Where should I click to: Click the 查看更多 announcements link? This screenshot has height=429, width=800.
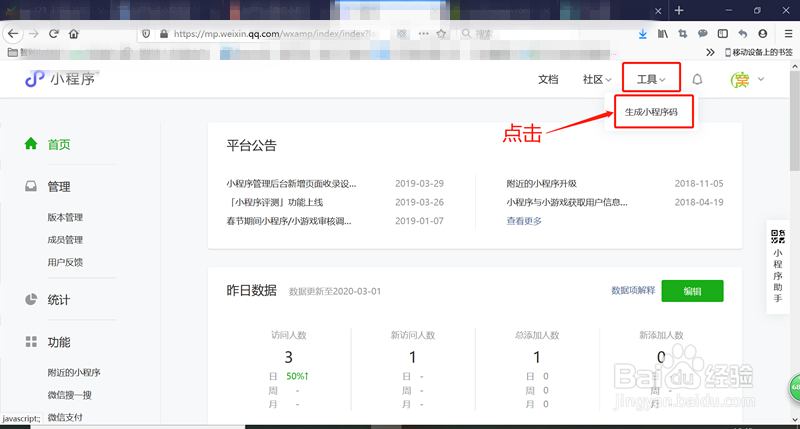coord(524,221)
